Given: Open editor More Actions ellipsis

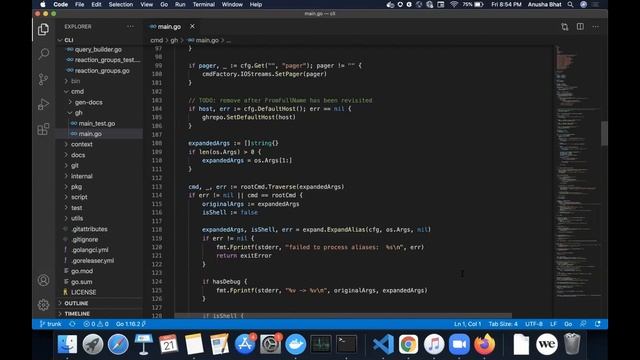Looking at the screenshot, I should pyautogui.click(x=596, y=27).
